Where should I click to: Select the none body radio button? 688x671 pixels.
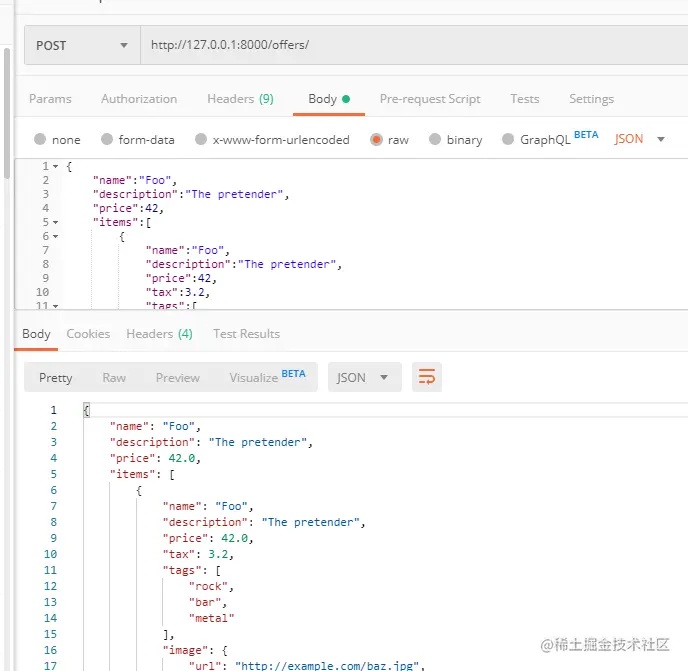click(40, 139)
